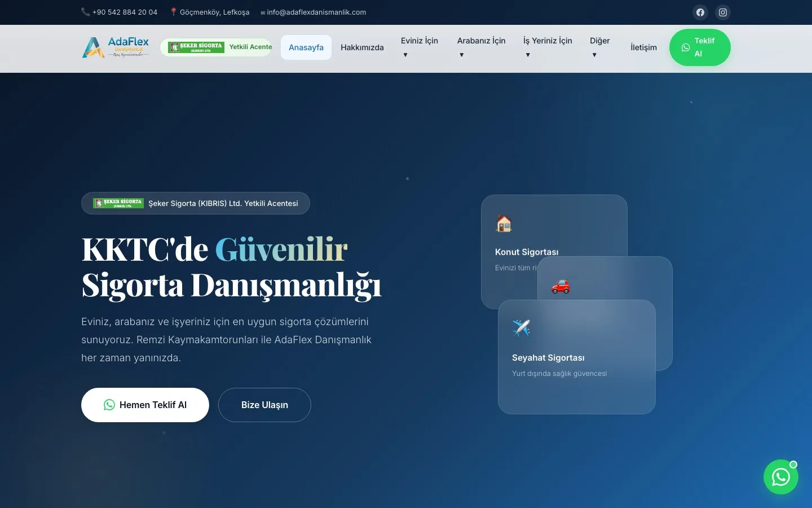The width and height of the screenshot is (812, 508).
Task: Go to the Anasayfa tab
Action: coord(306,47)
